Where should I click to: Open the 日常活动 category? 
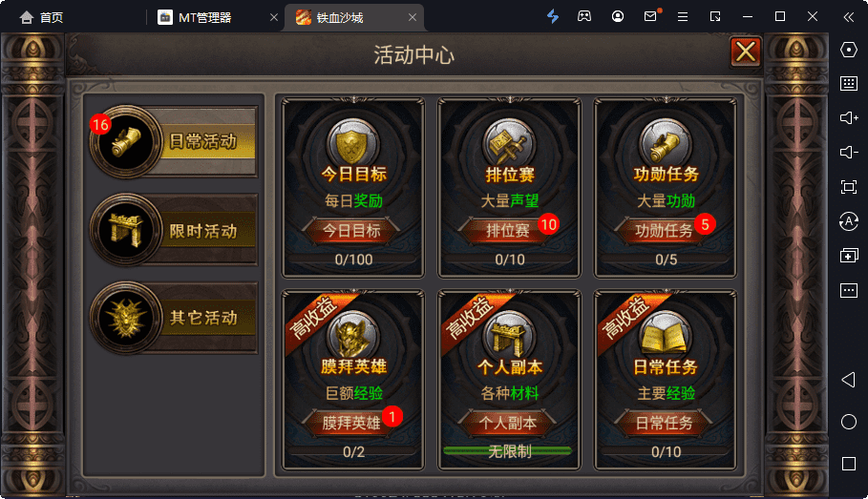(x=175, y=141)
